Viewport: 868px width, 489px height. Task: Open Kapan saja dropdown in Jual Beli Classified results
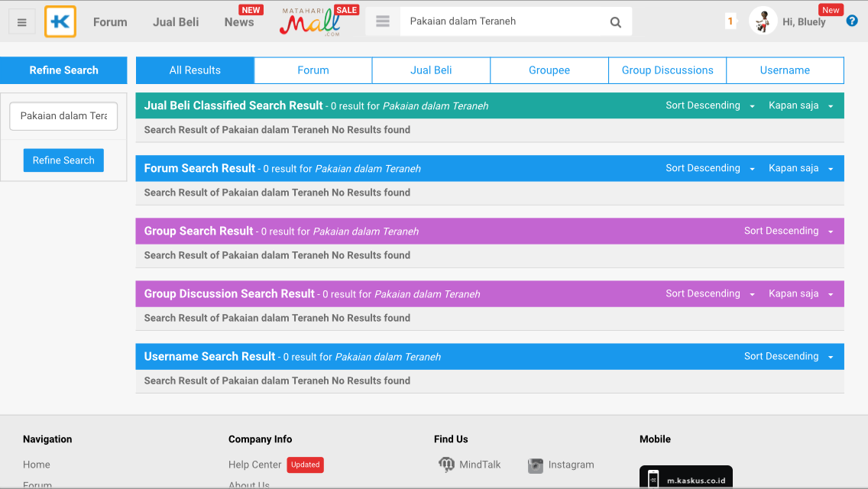tap(801, 105)
